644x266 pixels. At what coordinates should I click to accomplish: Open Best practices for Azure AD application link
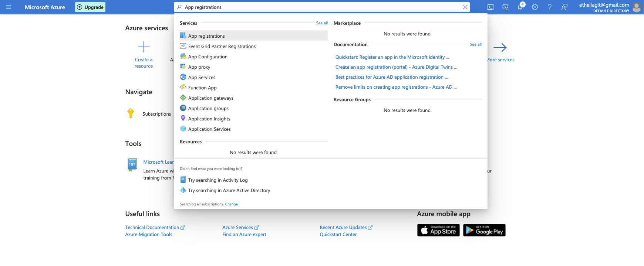(392, 77)
